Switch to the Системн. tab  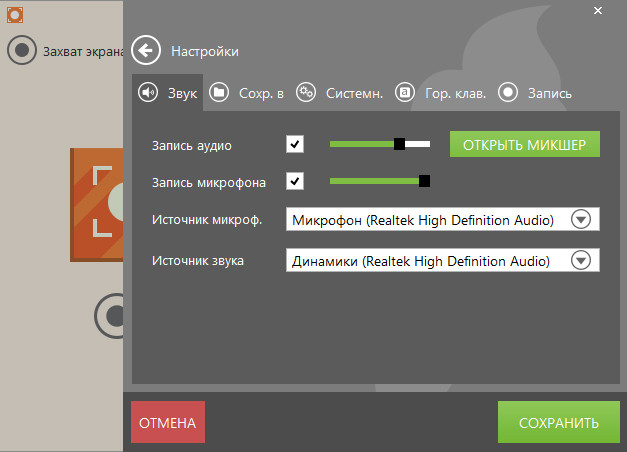point(339,93)
